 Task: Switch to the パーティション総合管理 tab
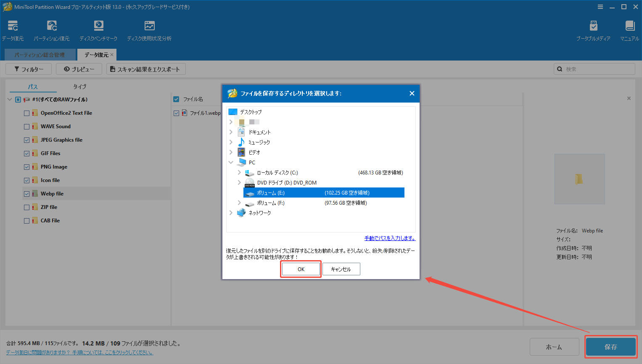click(40, 54)
